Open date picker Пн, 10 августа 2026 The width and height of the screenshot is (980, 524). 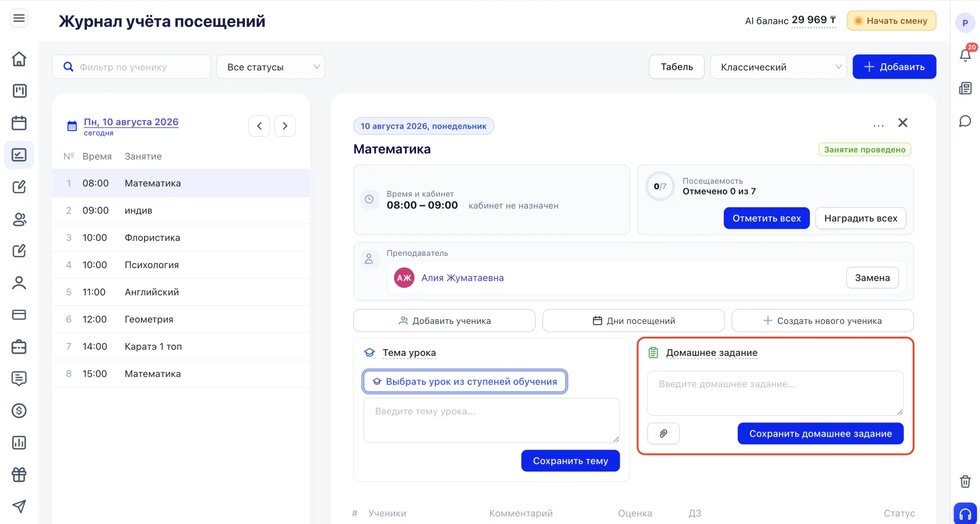(131, 122)
